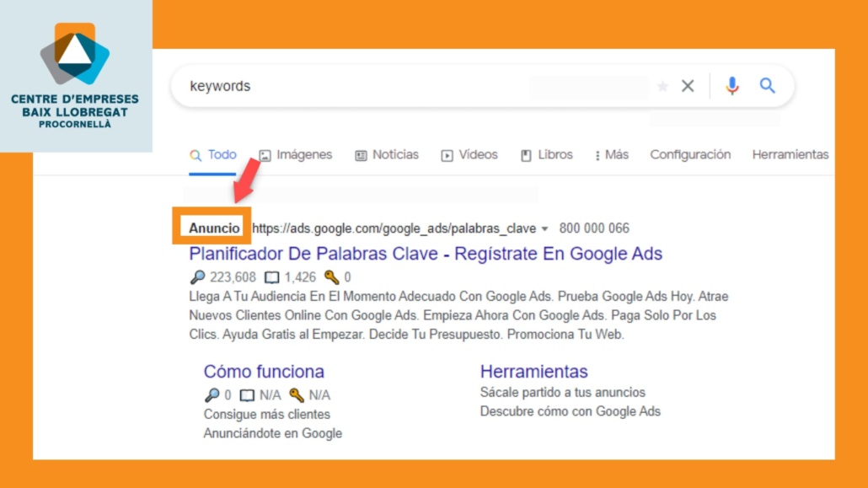Expand the Más menu

click(x=612, y=155)
